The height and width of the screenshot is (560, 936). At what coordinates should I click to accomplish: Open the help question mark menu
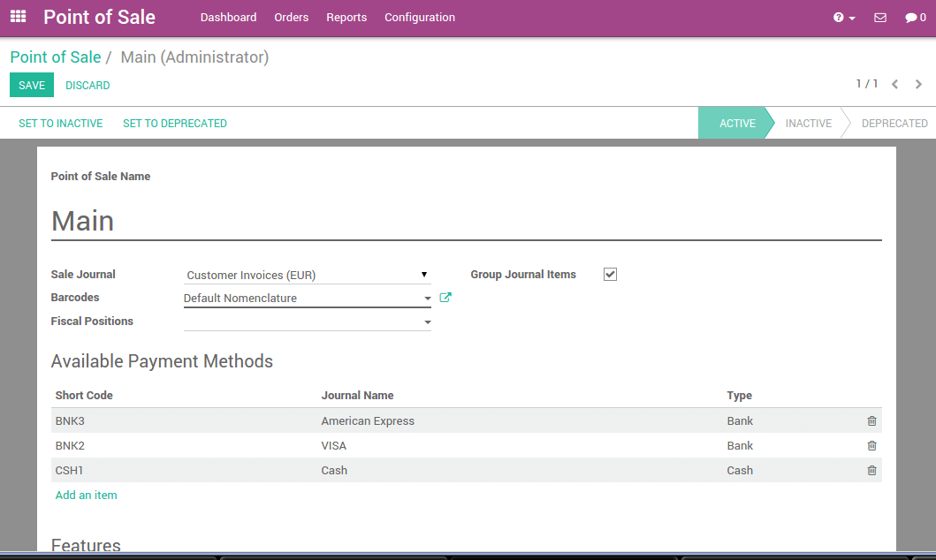[843, 18]
